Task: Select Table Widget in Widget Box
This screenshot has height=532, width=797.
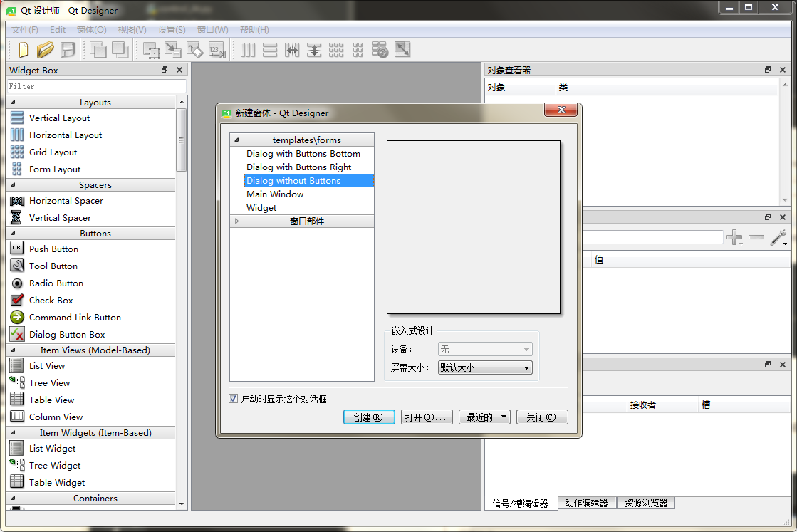Action: (x=57, y=483)
